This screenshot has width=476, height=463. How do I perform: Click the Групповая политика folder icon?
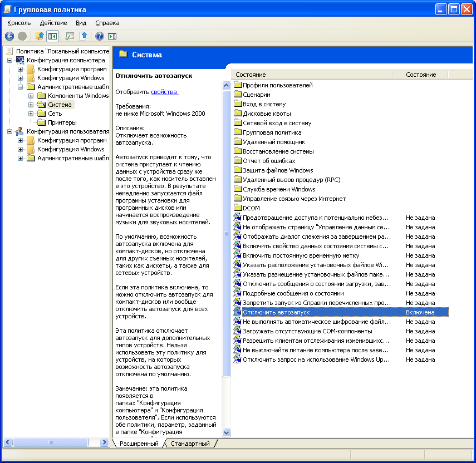(x=238, y=132)
